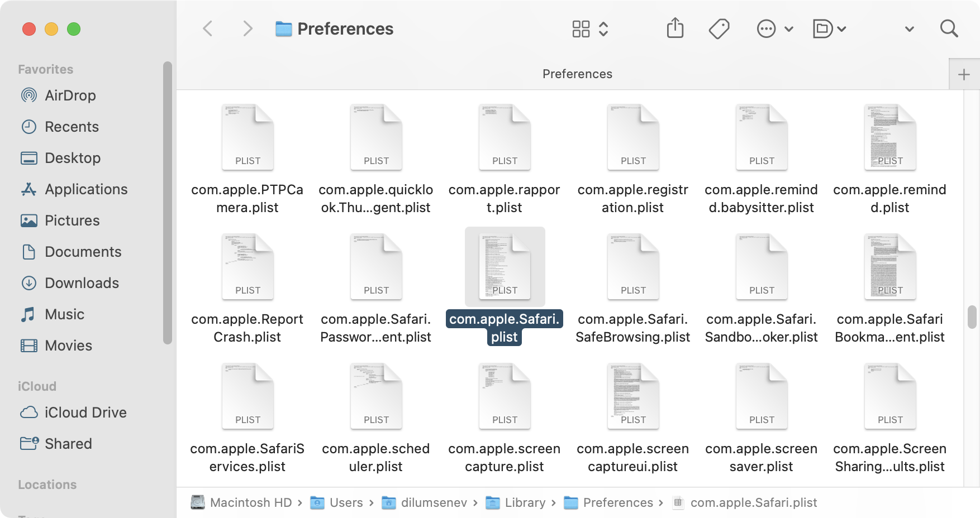Image resolution: width=980 pixels, height=518 pixels.
Task: Open the view style up-down selector
Action: pos(603,28)
